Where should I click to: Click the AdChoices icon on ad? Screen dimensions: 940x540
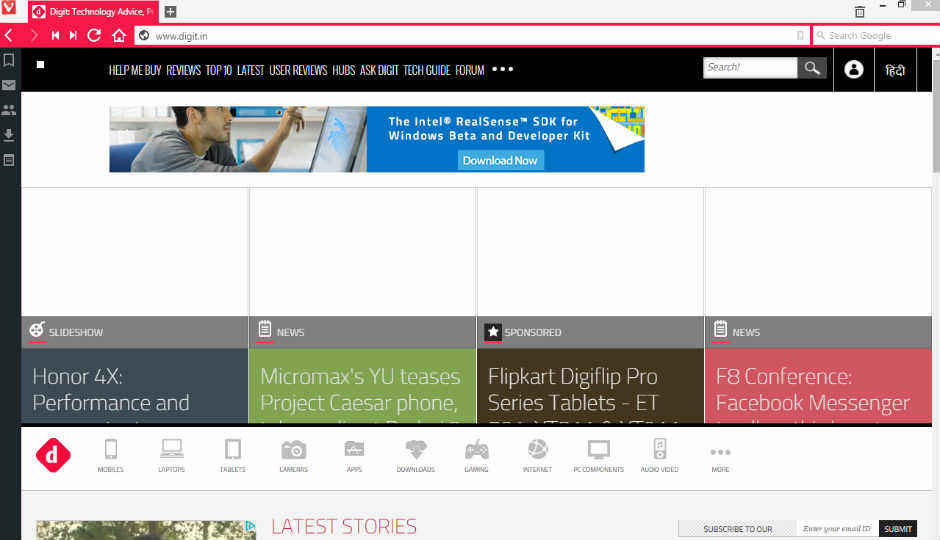pyautogui.click(x=251, y=526)
